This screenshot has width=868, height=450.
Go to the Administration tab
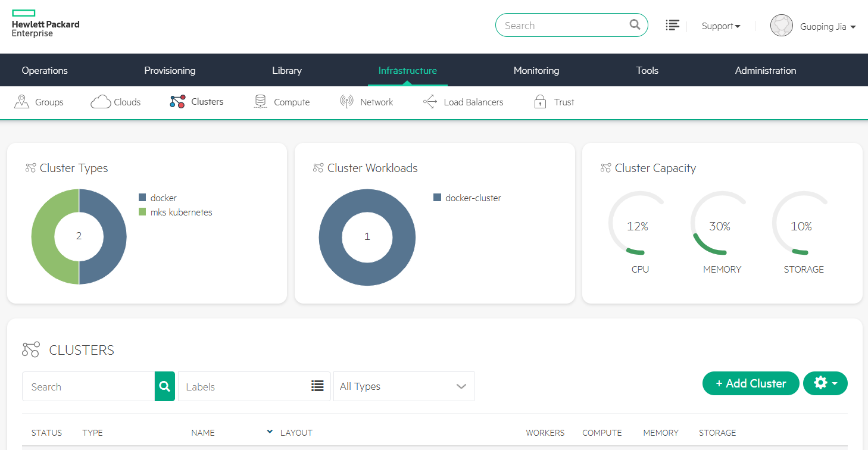(766, 70)
